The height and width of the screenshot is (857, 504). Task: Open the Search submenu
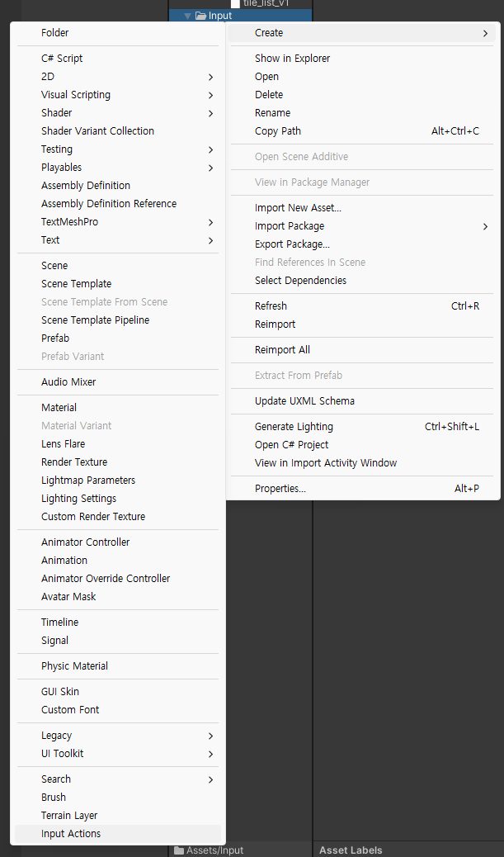(118, 779)
